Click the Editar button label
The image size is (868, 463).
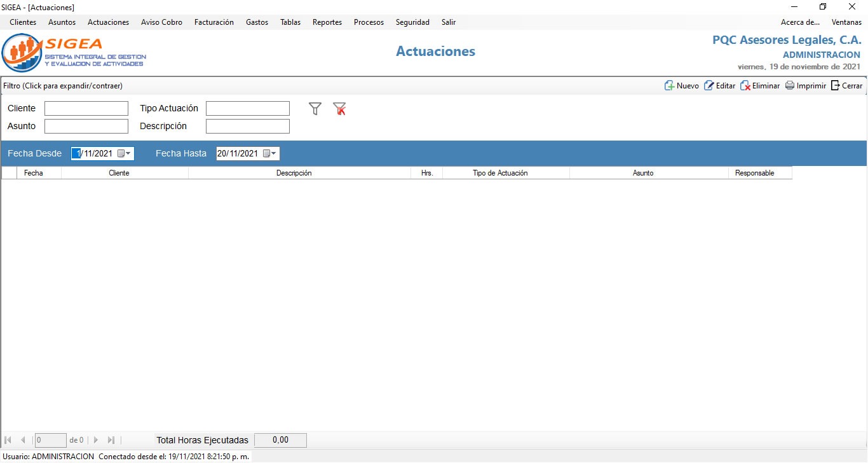(x=726, y=86)
